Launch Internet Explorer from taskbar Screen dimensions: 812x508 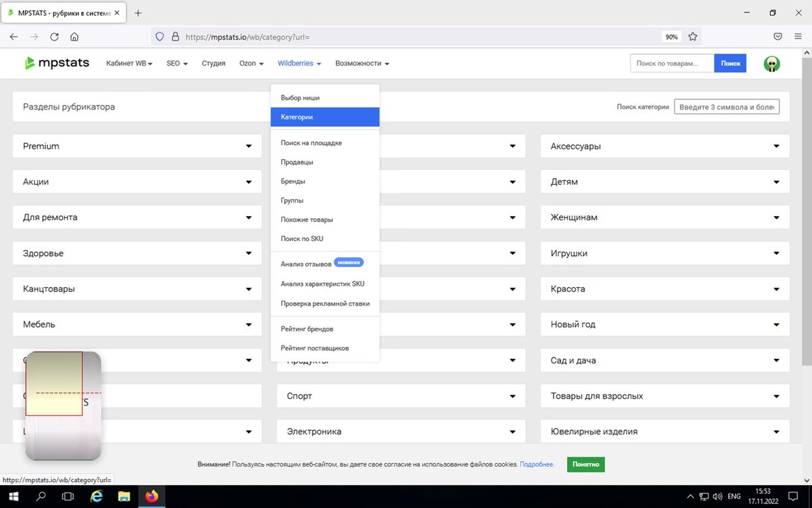click(96, 496)
